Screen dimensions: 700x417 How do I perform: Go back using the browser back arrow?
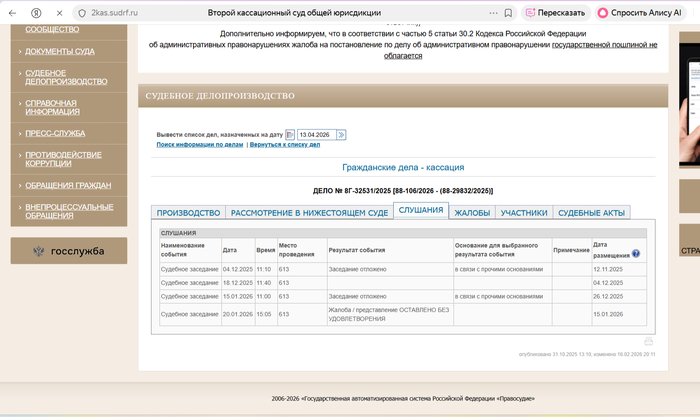click(x=13, y=13)
